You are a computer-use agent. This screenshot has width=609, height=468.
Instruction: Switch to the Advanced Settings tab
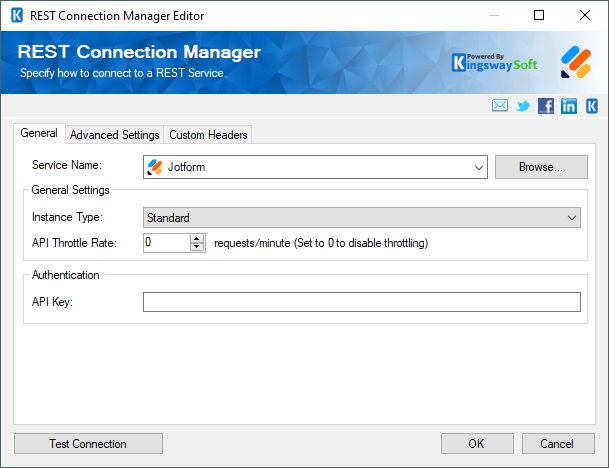115,135
